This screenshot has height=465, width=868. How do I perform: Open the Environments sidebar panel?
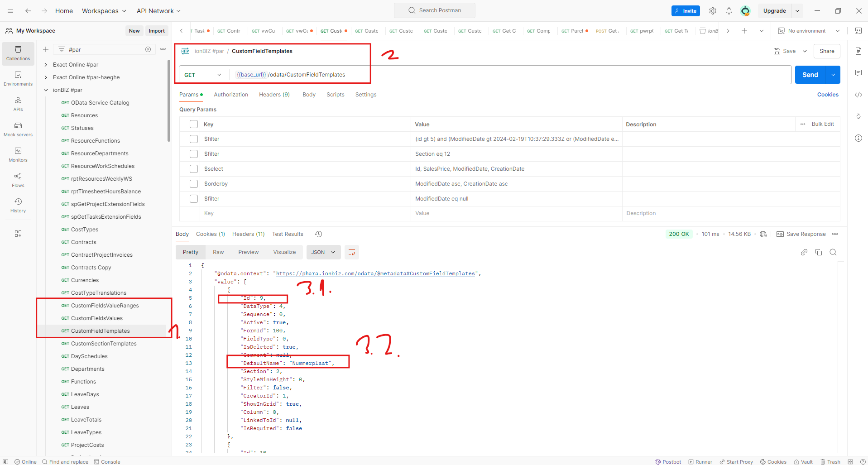click(18, 79)
